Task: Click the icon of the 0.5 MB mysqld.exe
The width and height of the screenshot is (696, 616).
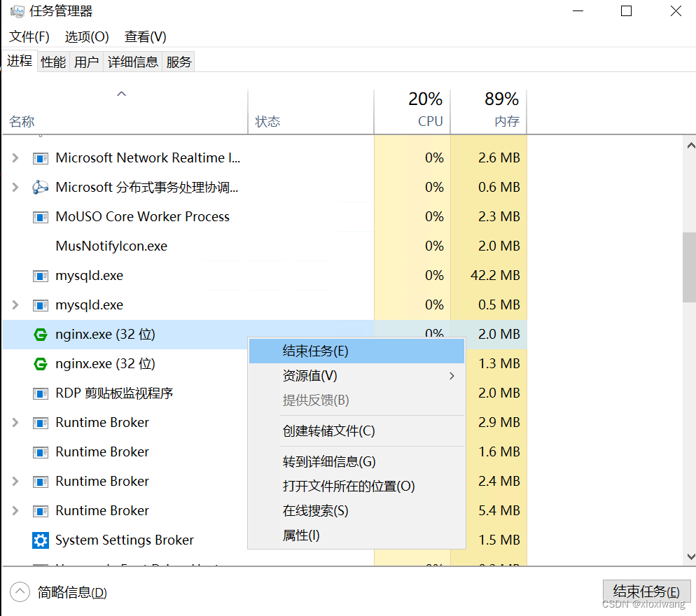Action: 41,305
